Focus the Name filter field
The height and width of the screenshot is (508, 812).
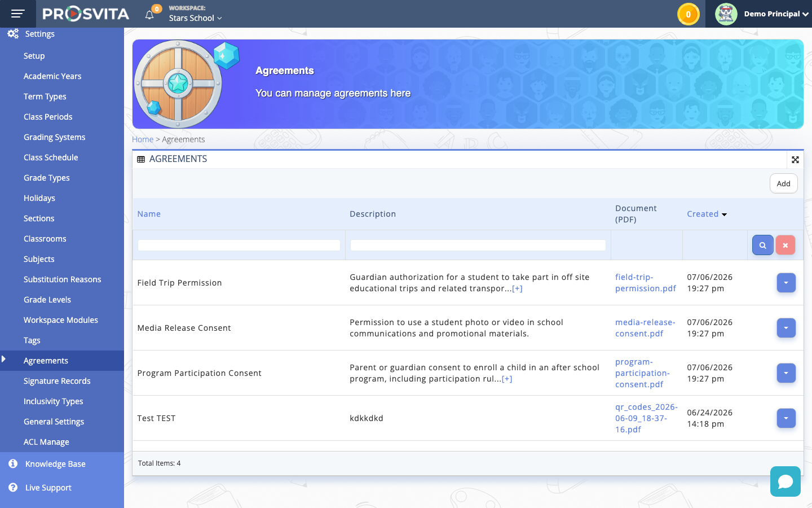(239, 245)
